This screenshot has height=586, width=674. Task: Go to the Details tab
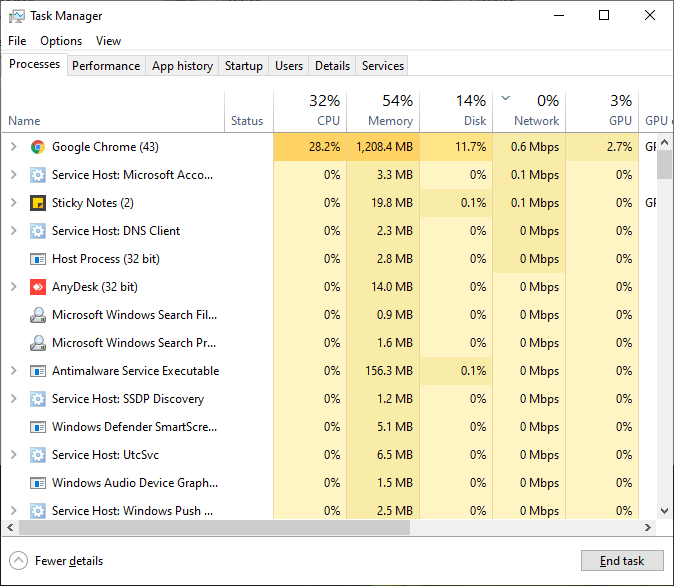pos(332,66)
